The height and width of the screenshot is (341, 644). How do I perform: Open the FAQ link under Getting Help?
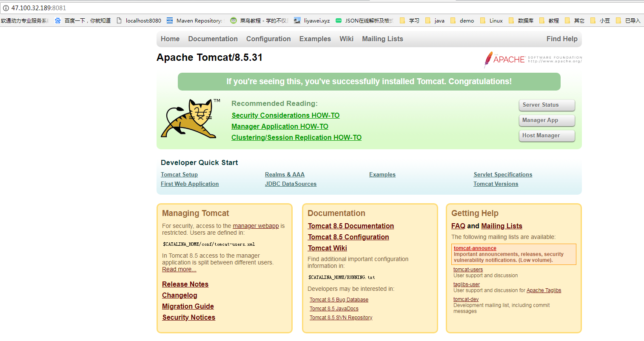click(x=458, y=226)
